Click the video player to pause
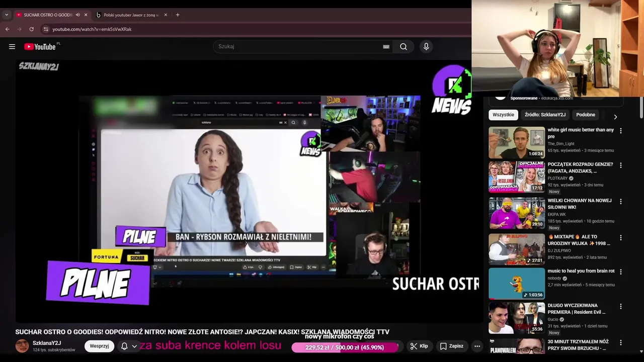Image resolution: width=644 pixels, height=362 pixels. 249,191
